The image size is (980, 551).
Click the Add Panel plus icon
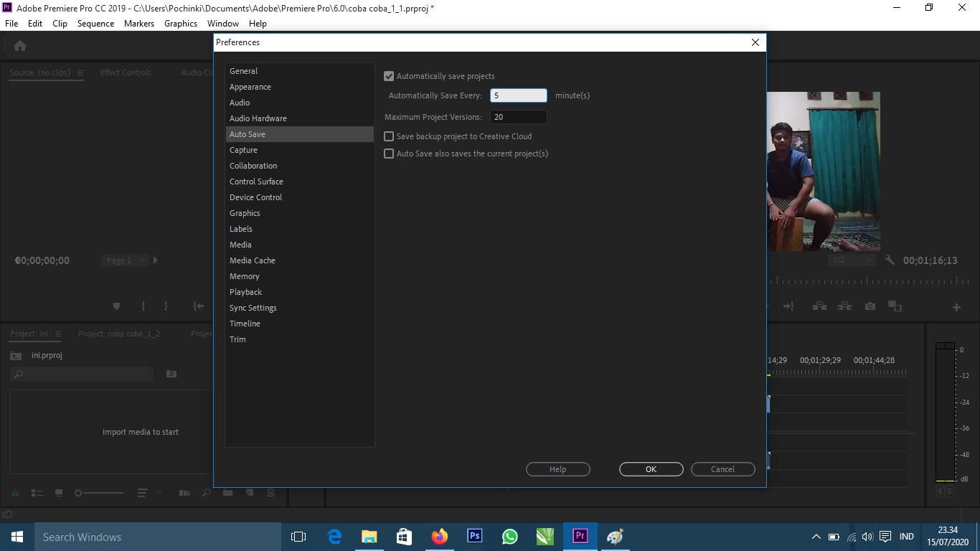pos(957,307)
